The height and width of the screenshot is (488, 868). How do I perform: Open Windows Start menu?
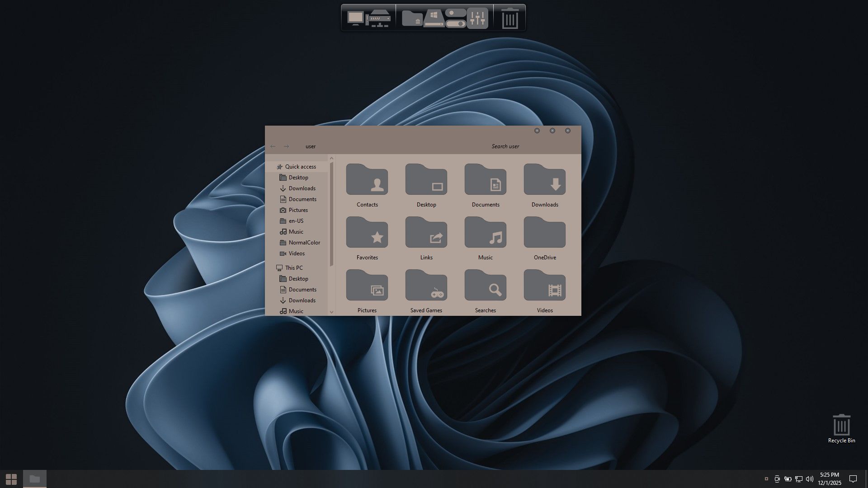pyautogui.click(x=11, y=479)
